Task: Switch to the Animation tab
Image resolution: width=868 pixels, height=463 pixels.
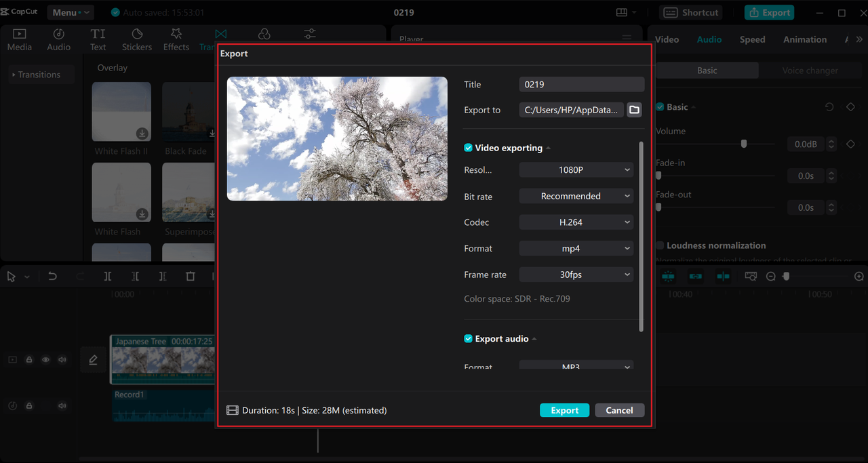Action: (805, 39)
